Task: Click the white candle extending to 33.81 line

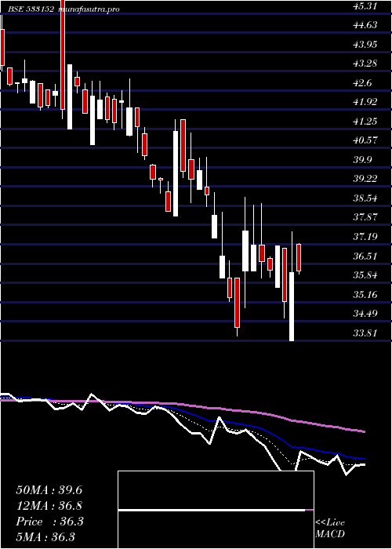Action: coord(291,307)
